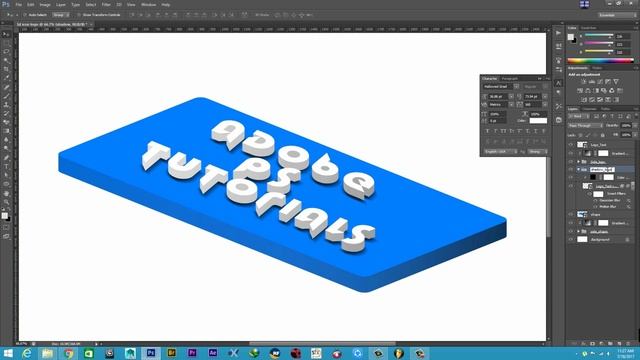Viewport: 640px width, 360px height.
Task: Hide the top Logo_Text layer
Action: click(571, 144)
